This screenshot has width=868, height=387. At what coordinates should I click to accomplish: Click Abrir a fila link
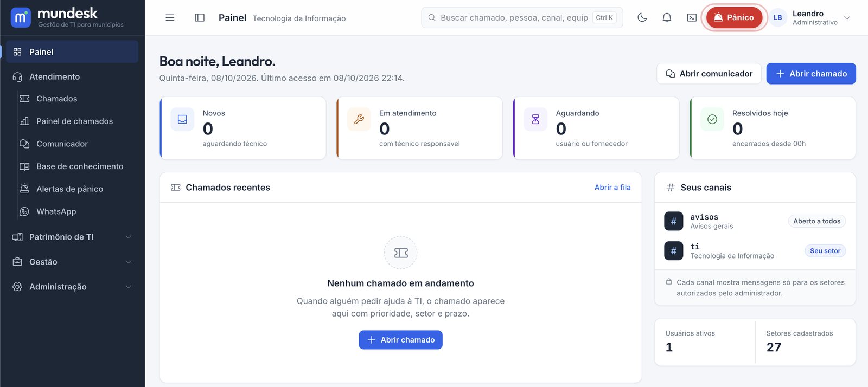tap(612, 188)
